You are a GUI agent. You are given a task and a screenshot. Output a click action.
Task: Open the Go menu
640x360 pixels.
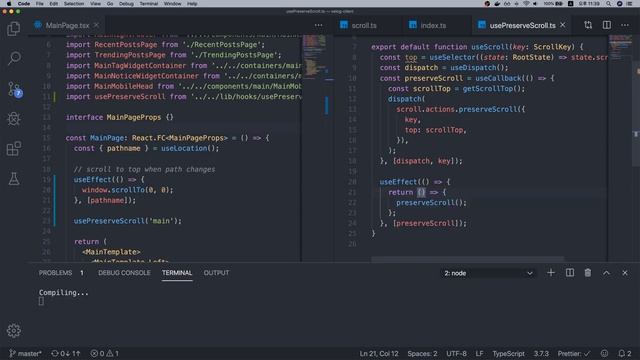click(x=110, y=4)
